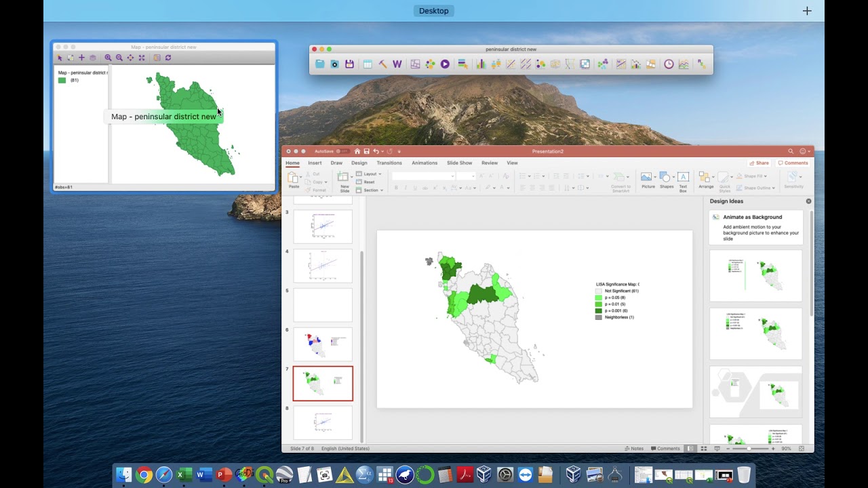Open the Transitions tab

pyautogui.click(x=389, y=163)
